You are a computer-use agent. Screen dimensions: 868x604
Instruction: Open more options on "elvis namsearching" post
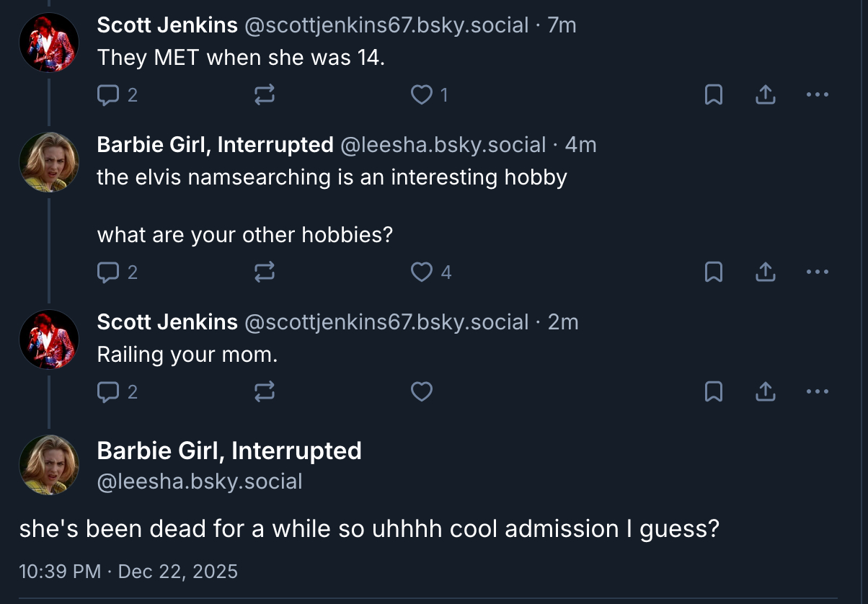tap(817, 272)
